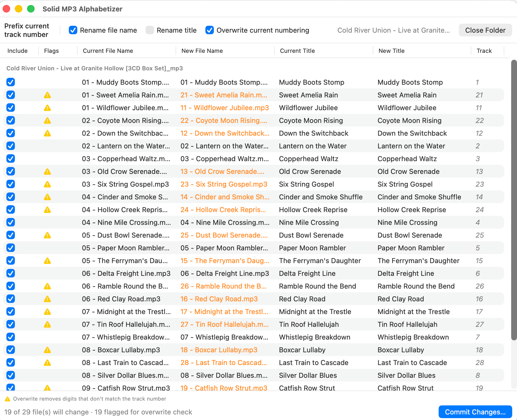Click current title 'The Ferryman's Daughter'

tap(320, 261)
